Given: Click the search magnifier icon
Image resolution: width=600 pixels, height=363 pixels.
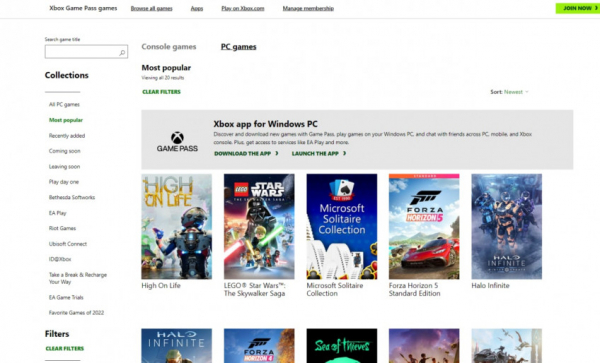Looking at the screenshot, I should tap(122, 52).
